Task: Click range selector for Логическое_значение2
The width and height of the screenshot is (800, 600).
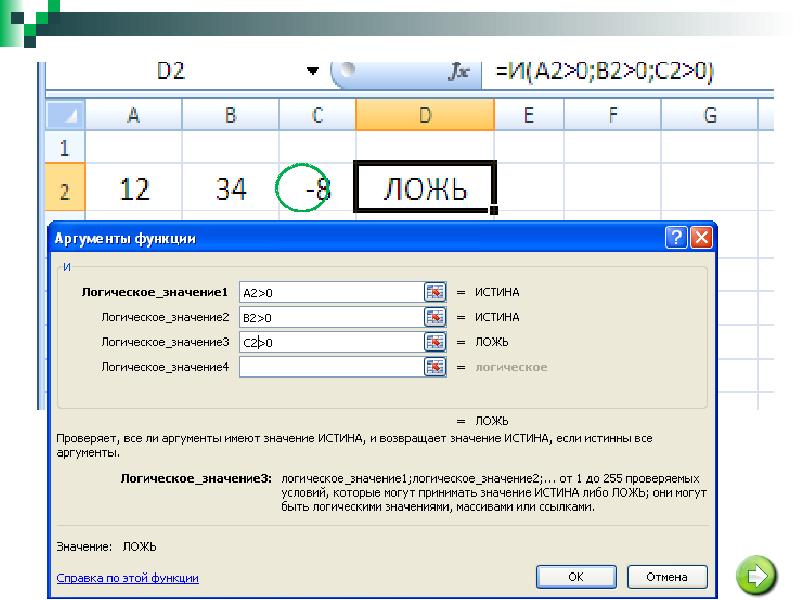Action: [435, 317]
